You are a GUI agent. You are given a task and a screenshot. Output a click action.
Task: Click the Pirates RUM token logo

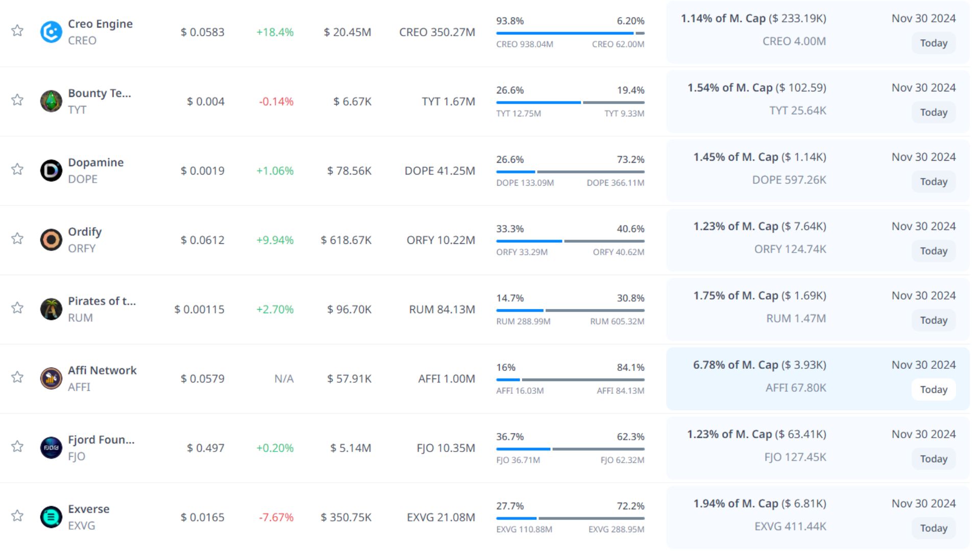(x=51, y=309)
